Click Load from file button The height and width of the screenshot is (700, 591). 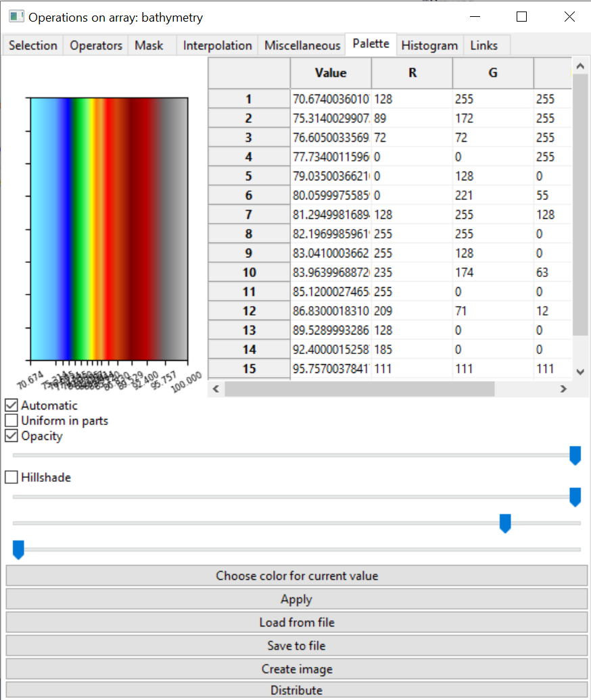coord(297,622)
